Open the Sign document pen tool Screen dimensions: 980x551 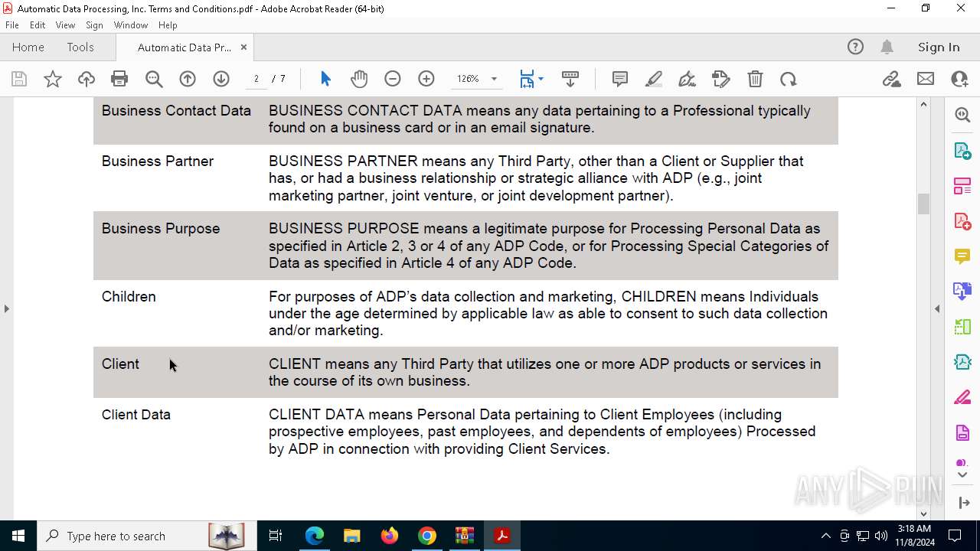click(x=688, y=79)
